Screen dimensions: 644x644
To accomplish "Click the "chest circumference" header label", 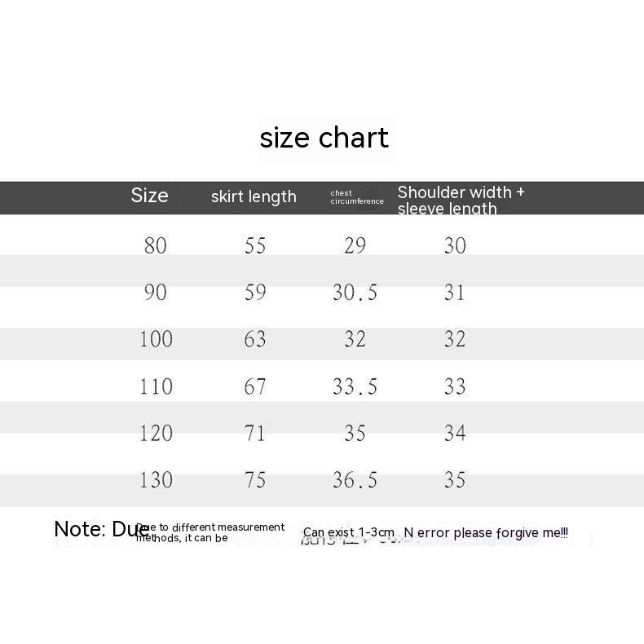I will click(x=356, y=197).
